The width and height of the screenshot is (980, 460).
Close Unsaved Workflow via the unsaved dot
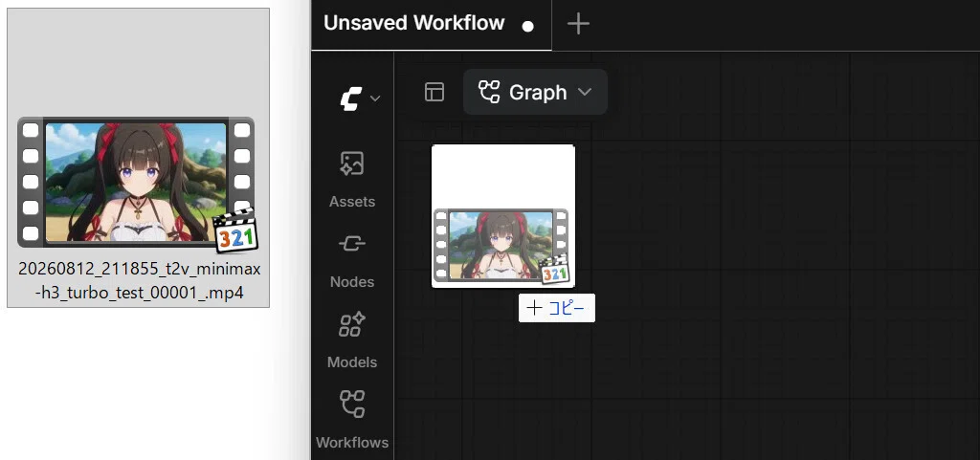(x=528, y=26)
